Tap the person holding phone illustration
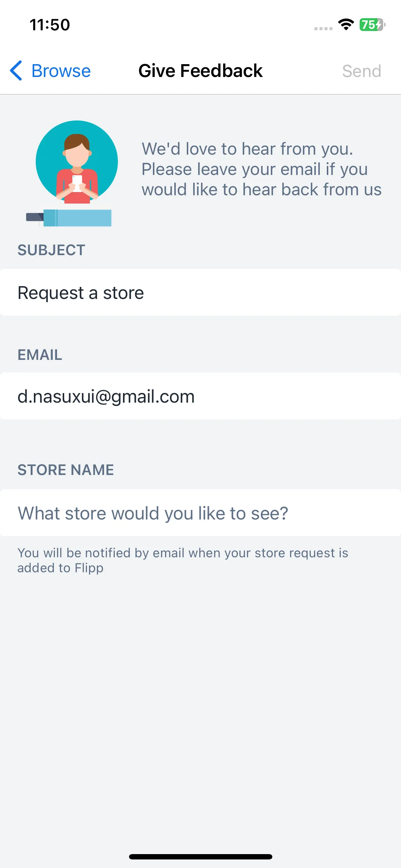Image resolution: width=401 pixels, height=868 pixels. [x=77, y=162]
